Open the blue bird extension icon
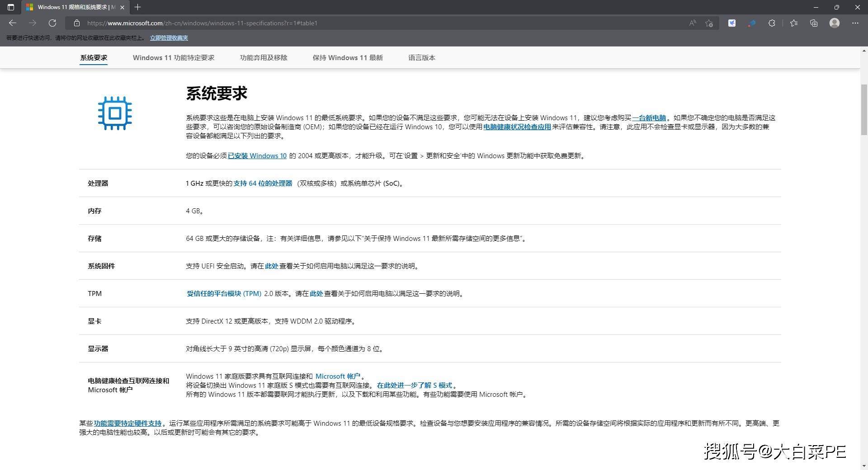Viewport: 868px width, 470px height. click(x=732, y=23)
